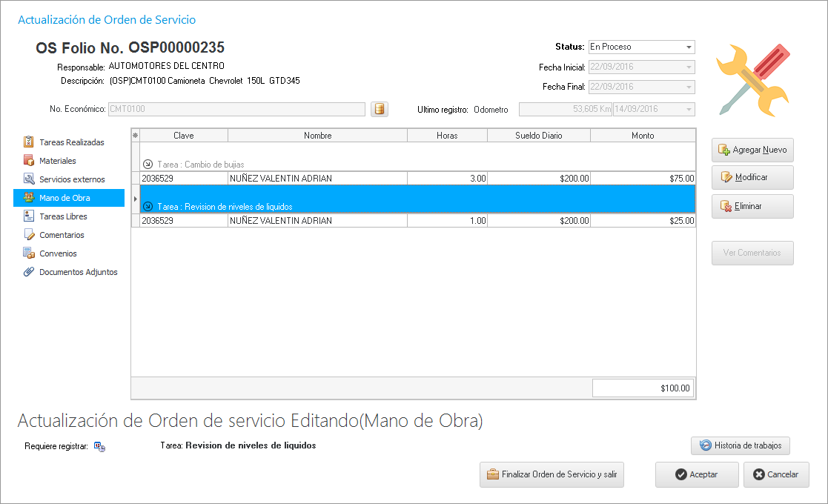Open the Fecha Inicial date dropdown

point(689,67)
